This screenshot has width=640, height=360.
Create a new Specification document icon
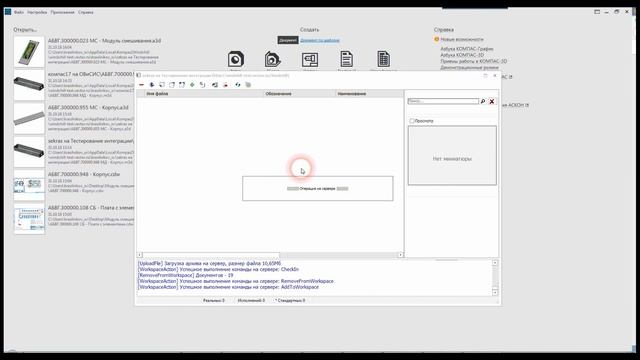(383, 59)
